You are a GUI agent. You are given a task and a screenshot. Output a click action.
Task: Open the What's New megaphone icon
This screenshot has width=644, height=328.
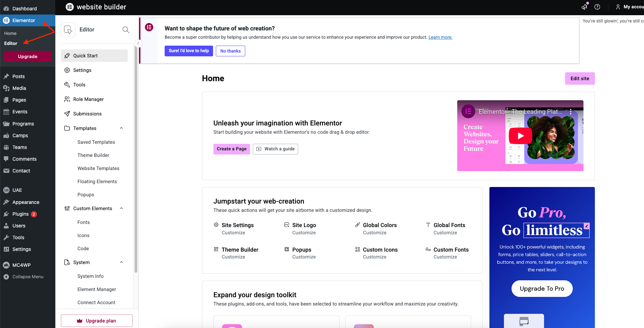tap(585, 7)
